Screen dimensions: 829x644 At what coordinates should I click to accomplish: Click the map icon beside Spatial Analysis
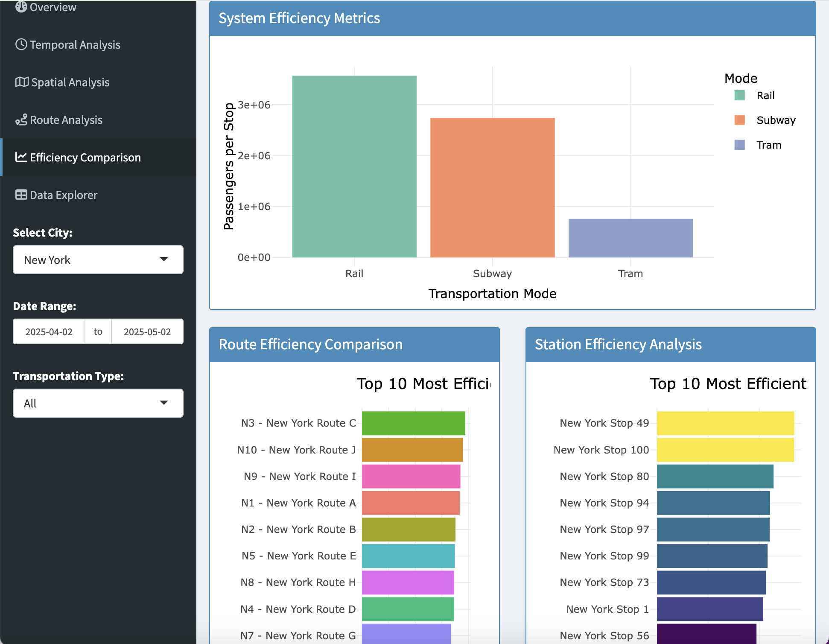(21, 82)
